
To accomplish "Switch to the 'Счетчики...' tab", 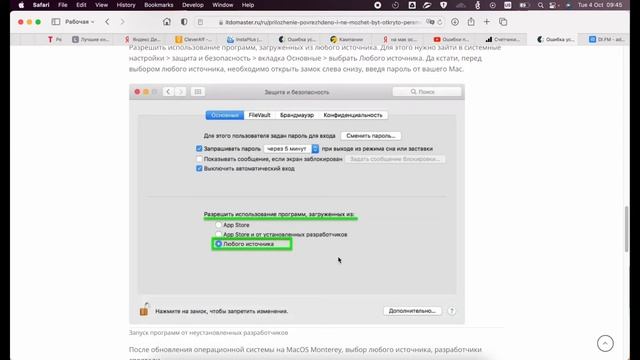I will pos(502,39).
